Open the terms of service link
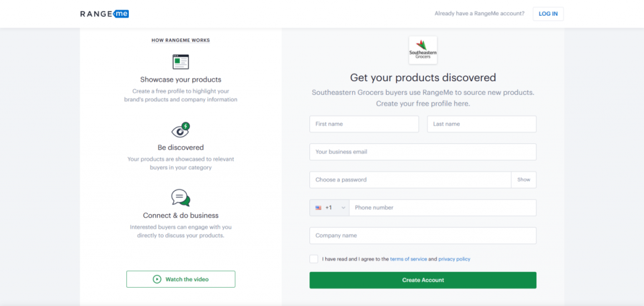The width and height of the screenshot is (644, 306). (x=408, y=260)
